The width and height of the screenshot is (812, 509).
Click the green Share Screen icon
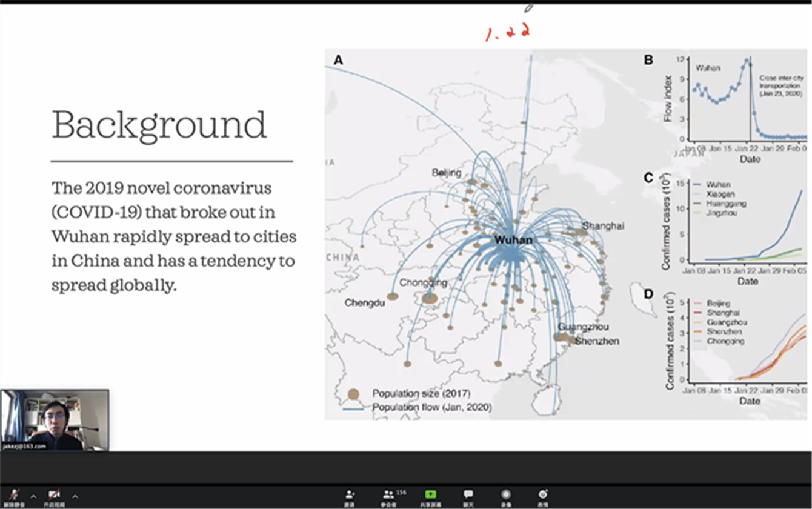click(430, 496)
